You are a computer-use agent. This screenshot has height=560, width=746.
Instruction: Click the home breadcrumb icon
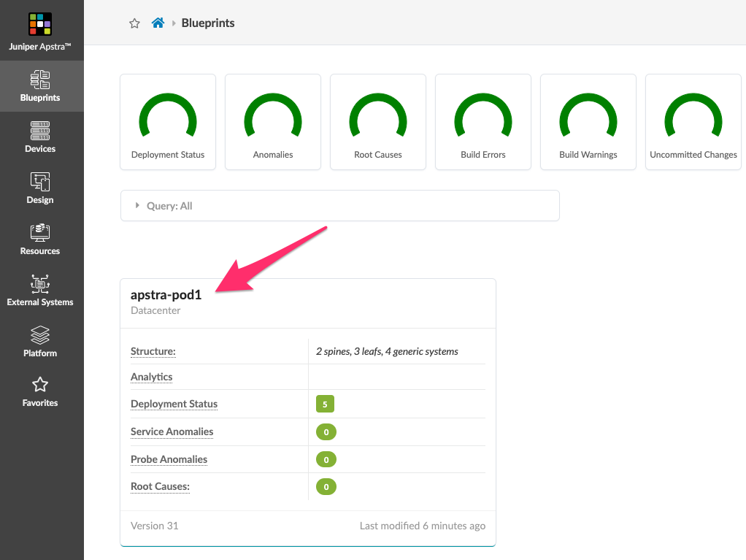tap(158, 23)
